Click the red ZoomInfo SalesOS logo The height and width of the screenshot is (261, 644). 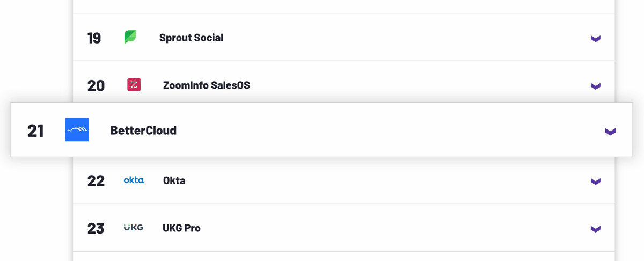(x=134, y=85)
